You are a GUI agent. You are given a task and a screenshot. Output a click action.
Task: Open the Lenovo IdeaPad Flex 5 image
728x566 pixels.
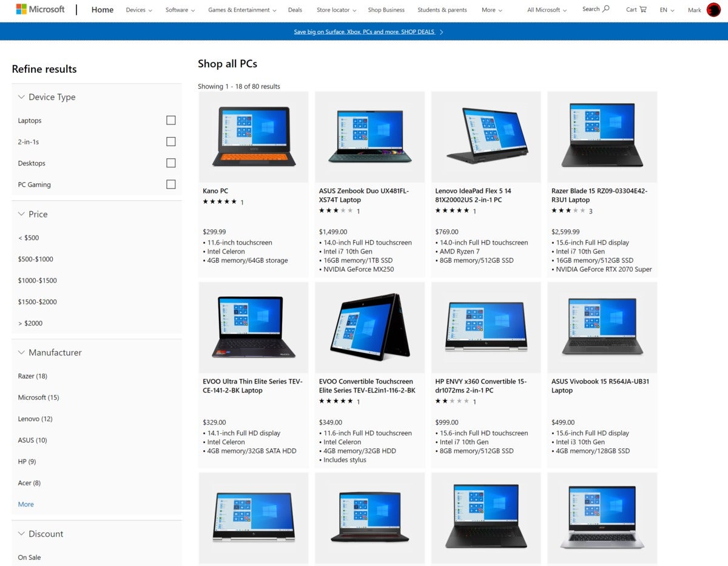pyautogui.click(x=486, y=137)
